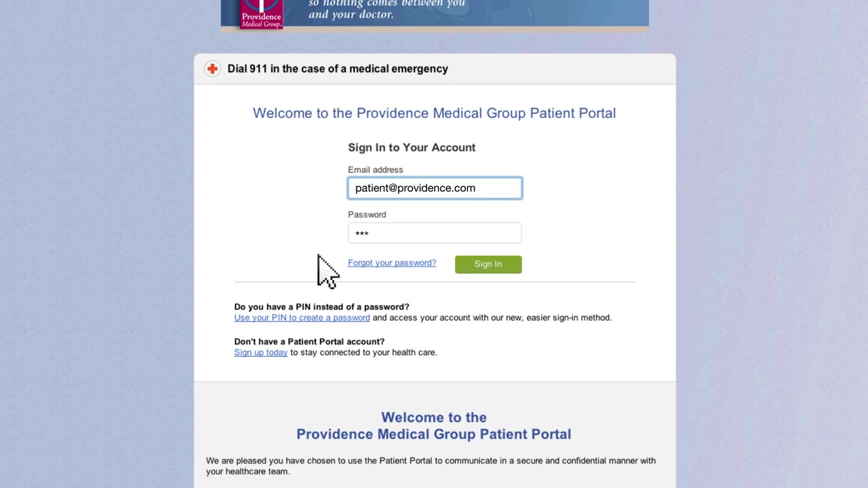This screenshot has height=488, width=868.
Task: Click the Email address field label
Action: point(375,170)
